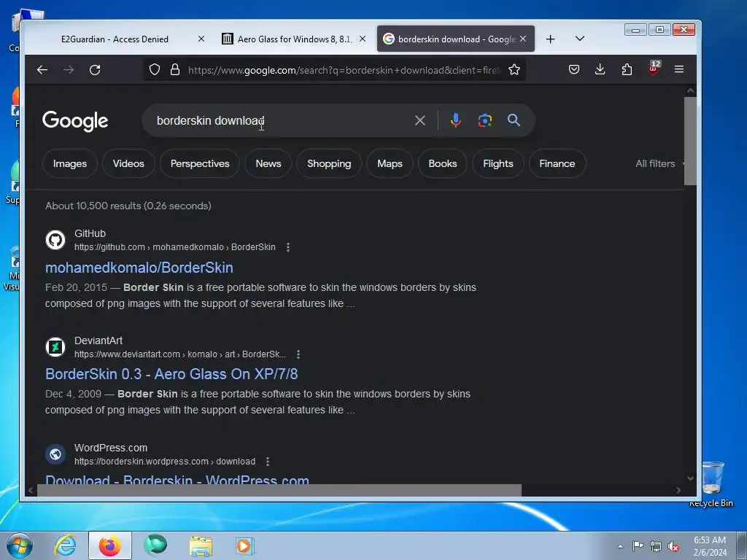Viewport: 747px width, 560px height.
Task: Expand the All filters dropdown
Action: click(x=659, y=164)
